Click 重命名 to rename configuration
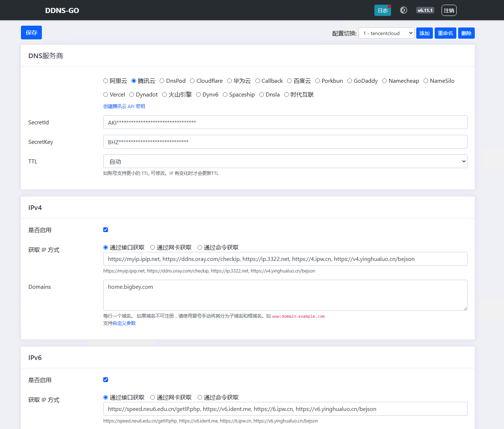Image resolution: width=504 pixels, height=429 pixels. (x=446, y=33)
